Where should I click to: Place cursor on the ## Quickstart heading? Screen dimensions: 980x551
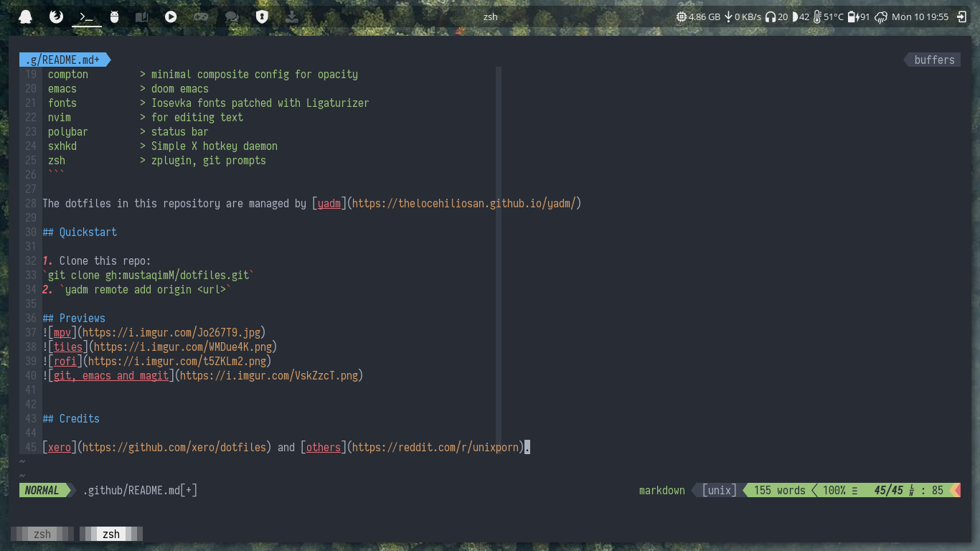(x=80, y=232)
